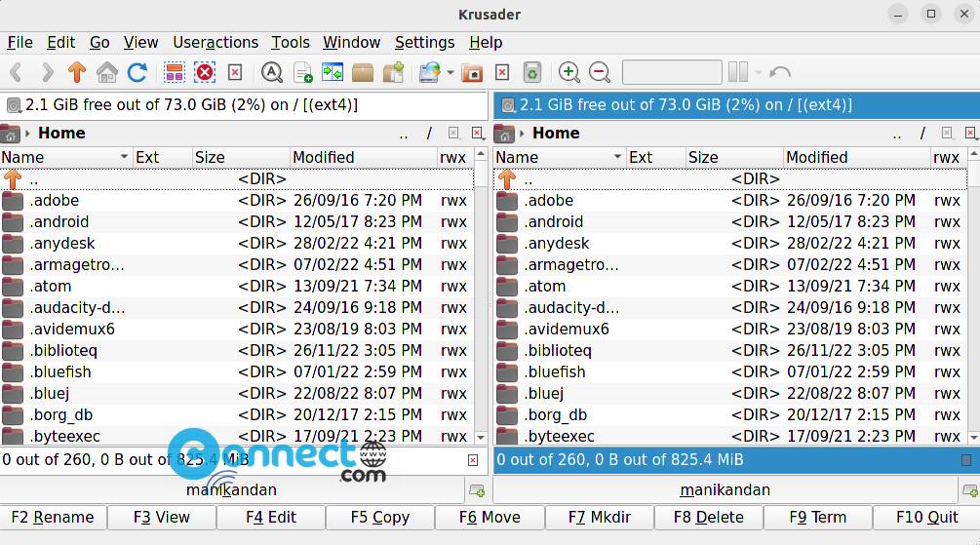This screenshot has height=545, width=980.
Task: Click the Home icon in the toolbar
Action: tap(107, 72)
